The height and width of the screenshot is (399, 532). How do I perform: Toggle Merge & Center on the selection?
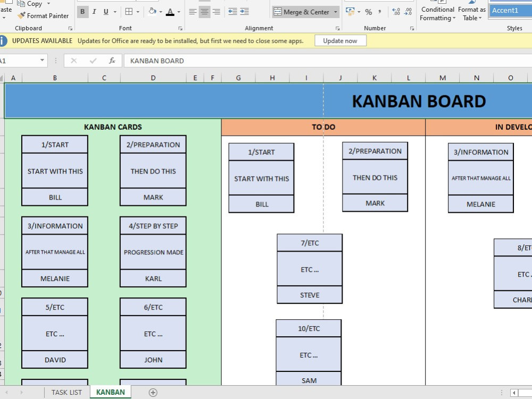(x=301, y=11)
